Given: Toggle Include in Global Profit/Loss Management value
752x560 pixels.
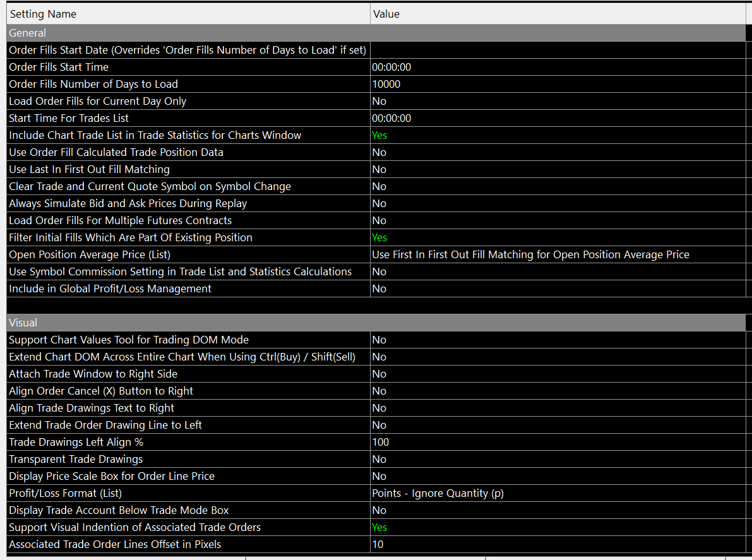Looking at the screenshot, I should click(x=558, y=289).
